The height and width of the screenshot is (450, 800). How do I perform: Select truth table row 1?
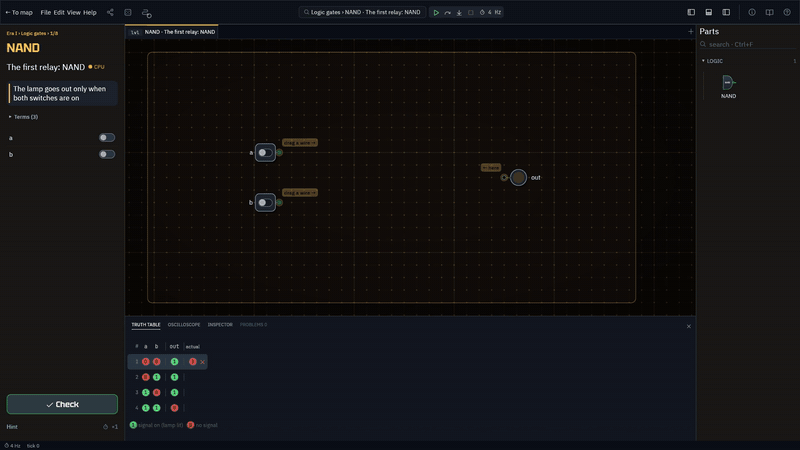pos(167,362)
